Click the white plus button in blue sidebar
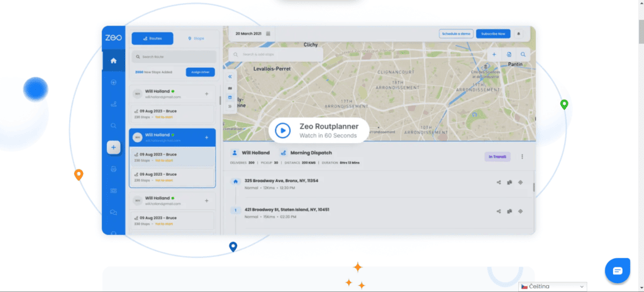Image resolution: width=644 pixels, height=292 pixels. click(x=113, y=147)
